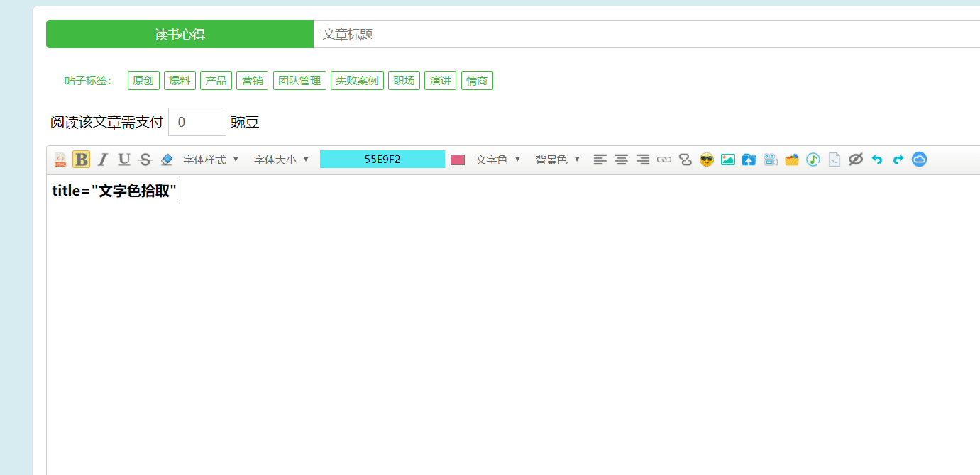The height and width of the screenshot is (475, 980).
Task: Toggle strikethrough formatting button
Action: [x=145, y=160]
